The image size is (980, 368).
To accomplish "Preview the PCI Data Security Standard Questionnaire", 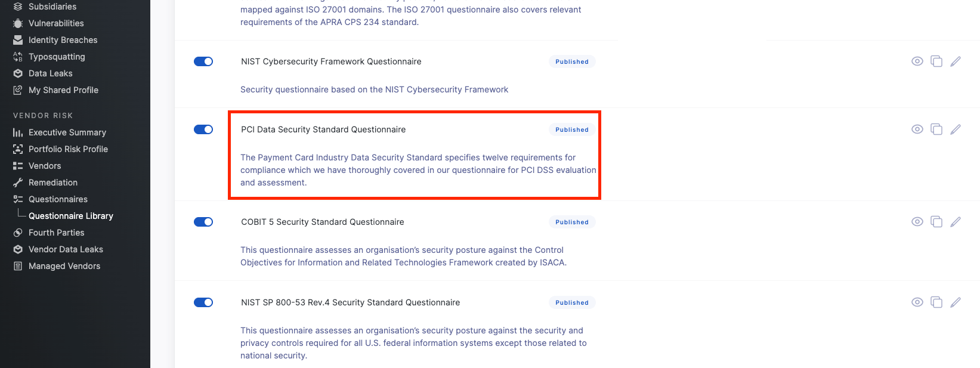I will [x=917, y=129].
